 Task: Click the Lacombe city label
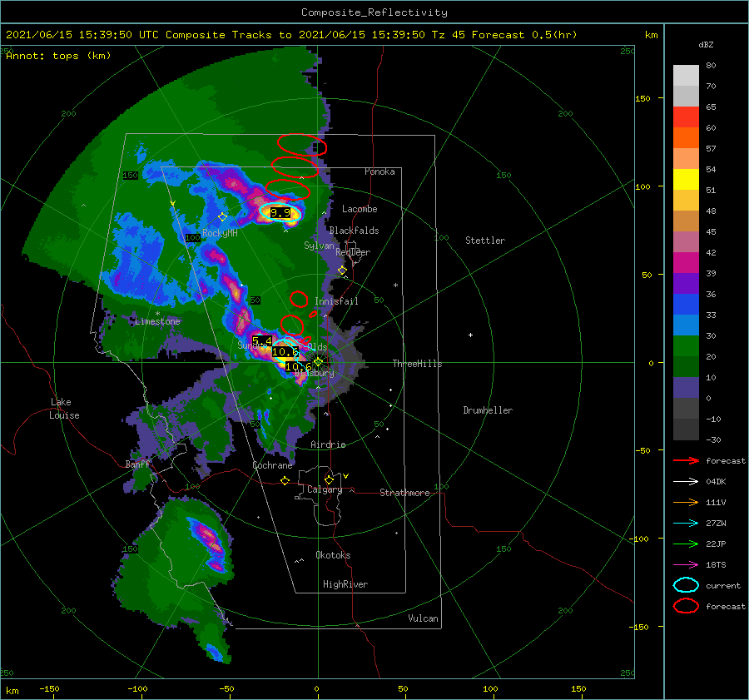pyautogui.click(x=360, y=209)
